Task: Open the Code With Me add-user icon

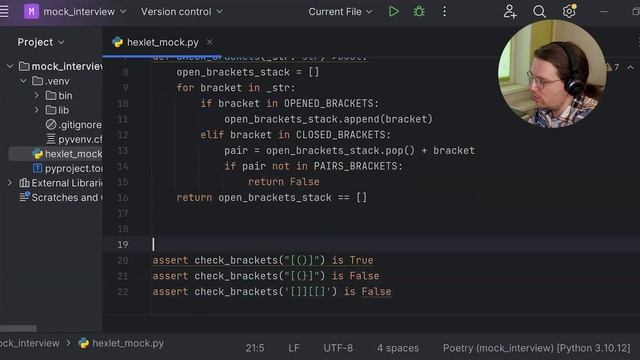Action: pos(510,11)
